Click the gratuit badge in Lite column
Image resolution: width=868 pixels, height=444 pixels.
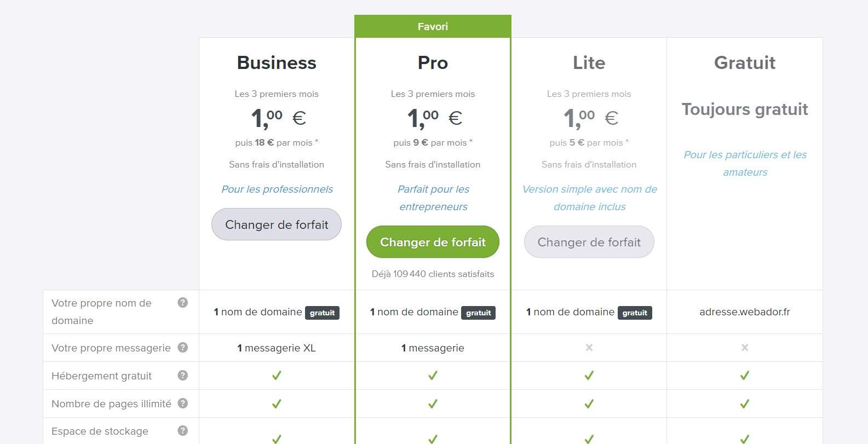click(635, 313)
